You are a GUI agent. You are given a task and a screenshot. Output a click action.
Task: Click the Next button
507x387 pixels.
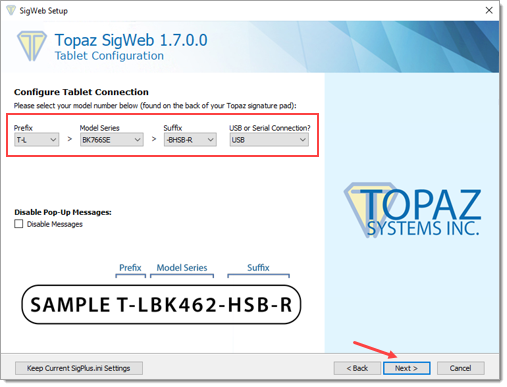tap(406, 368)
